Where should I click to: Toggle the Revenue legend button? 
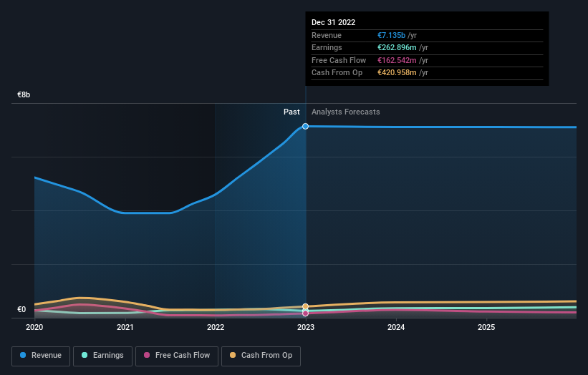click(x=41, y=356)
